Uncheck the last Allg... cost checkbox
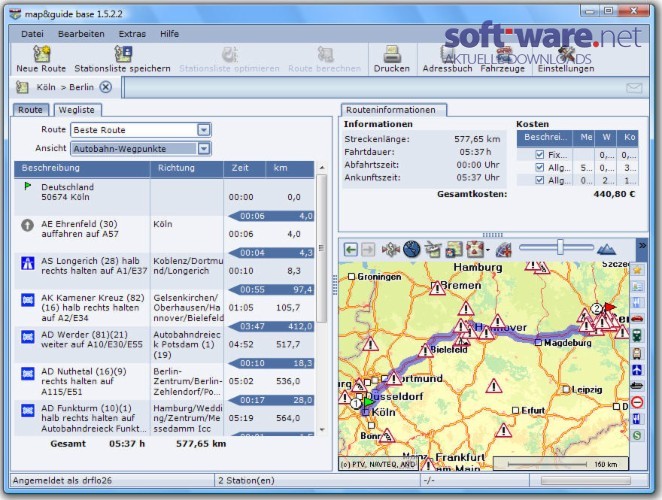This screenshot has height=500, width=662. (540, 180)
